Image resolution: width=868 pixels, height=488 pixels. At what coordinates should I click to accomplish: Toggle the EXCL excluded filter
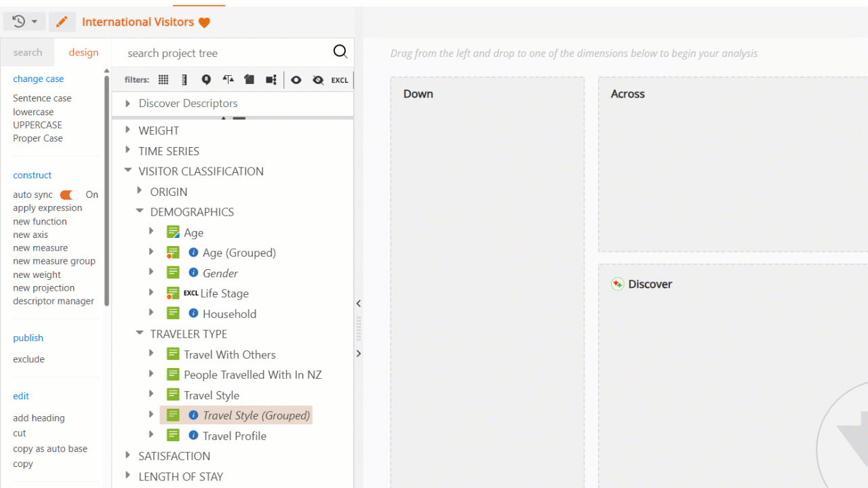tap(340, 80)
